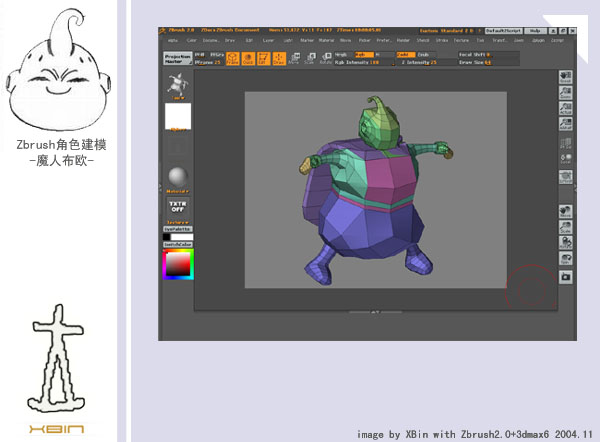Click the Help button
Screen dimensions: 600x442
(535, 31)
